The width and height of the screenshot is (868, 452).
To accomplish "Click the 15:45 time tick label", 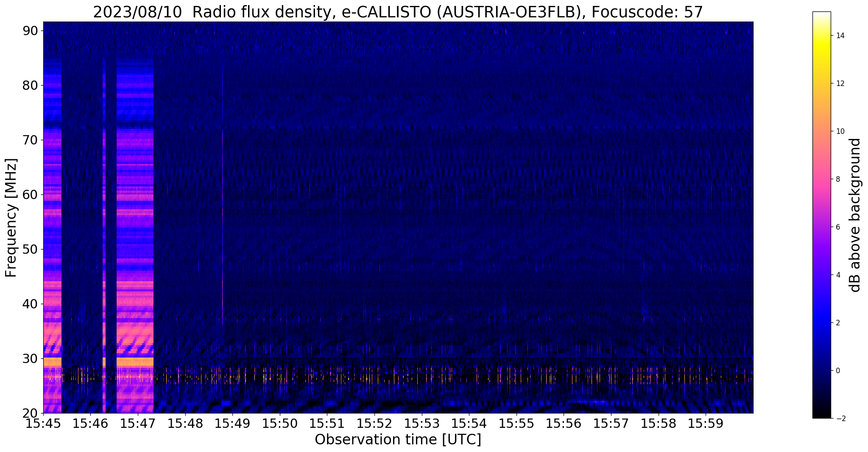I will (x=43, y=424).
